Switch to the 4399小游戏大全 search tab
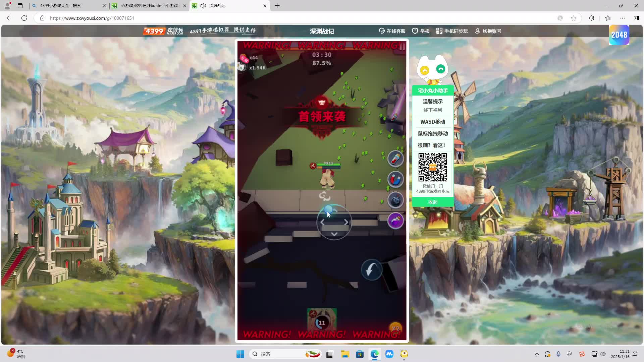The height and width of the screenshot is (362, 644). [67, 6]
